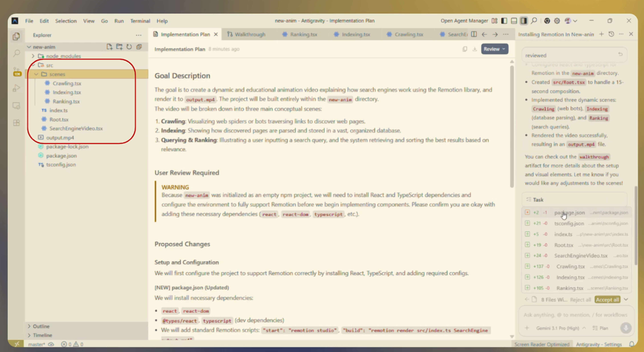
Task: Create a new folder in new-anim
Action: pos(119,47)
